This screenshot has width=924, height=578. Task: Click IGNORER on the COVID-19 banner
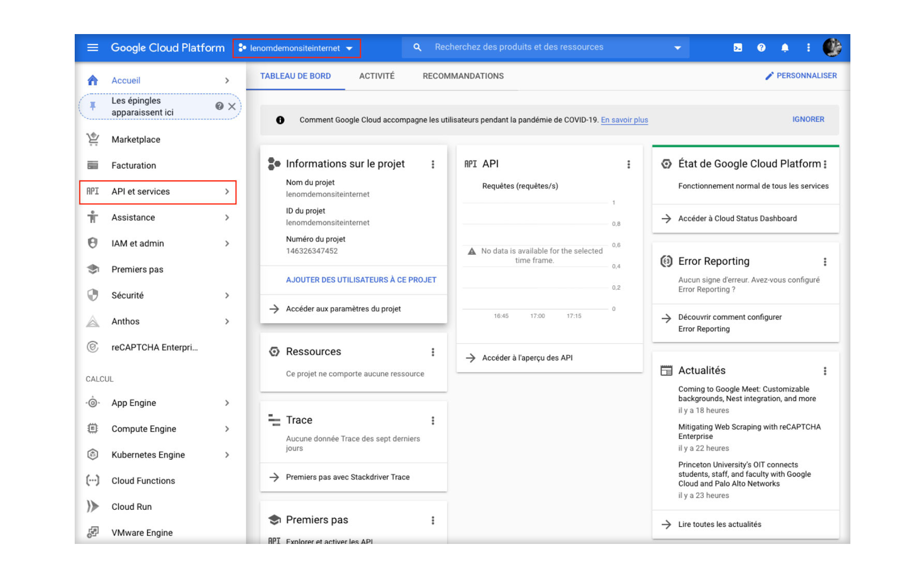tap(808, 119)
